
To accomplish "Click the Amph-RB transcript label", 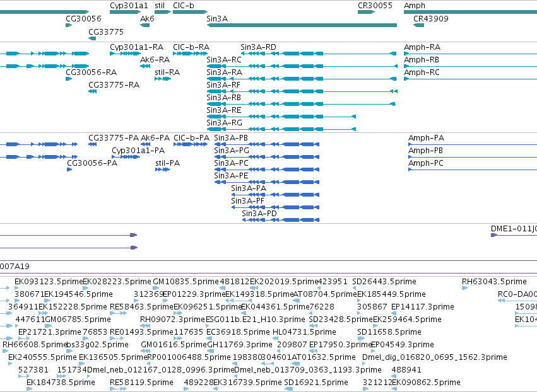I will point(422,59).
